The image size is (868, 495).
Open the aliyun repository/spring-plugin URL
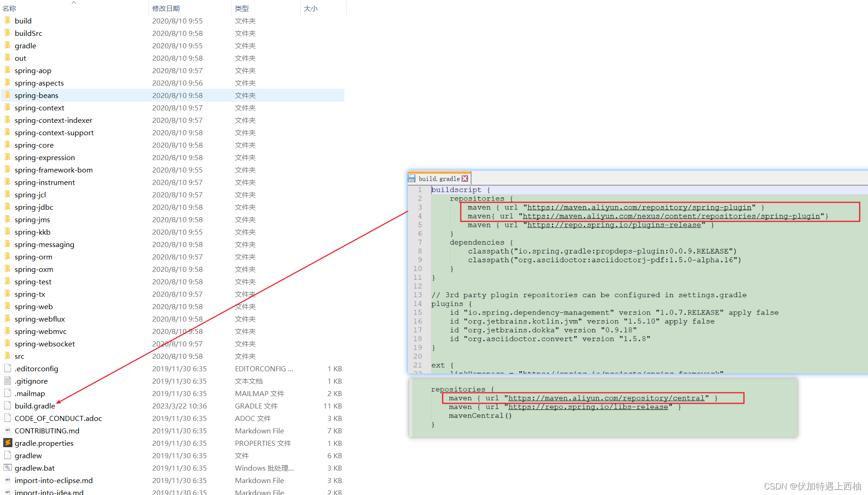click(639, 207)
